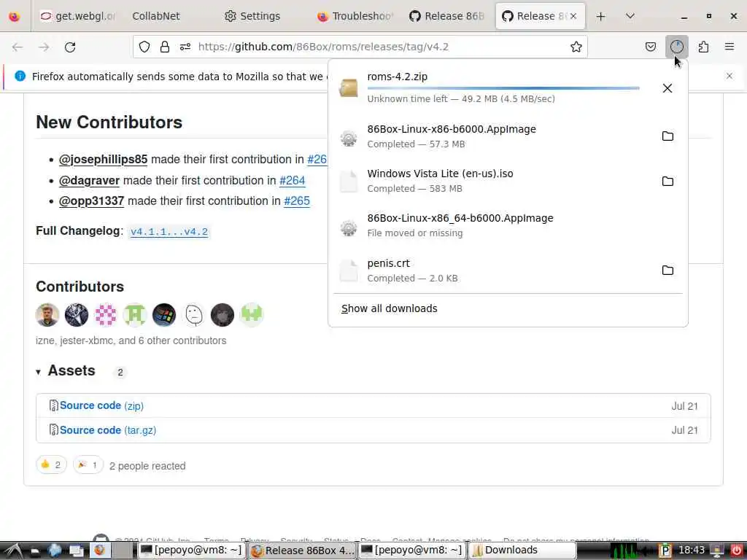The height and width of the screenshot is (560, 747).
Task: Switch to the CollabNet tab
Action: coord(156,16)
